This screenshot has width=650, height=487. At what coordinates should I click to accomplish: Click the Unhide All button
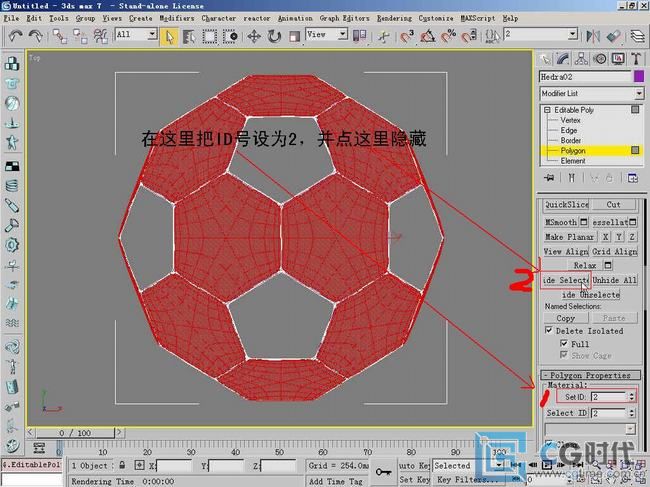click(x=614, y=280)
